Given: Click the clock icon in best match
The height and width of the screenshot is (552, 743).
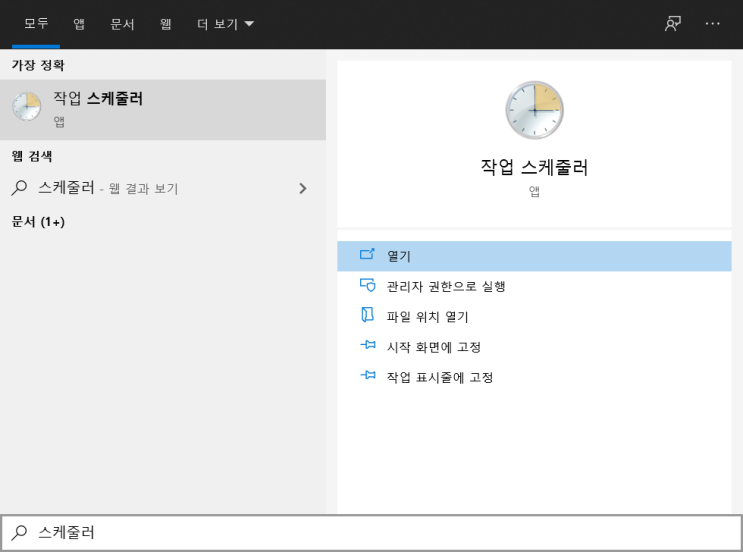Looking at the screenshot, I should coord(27,107).
